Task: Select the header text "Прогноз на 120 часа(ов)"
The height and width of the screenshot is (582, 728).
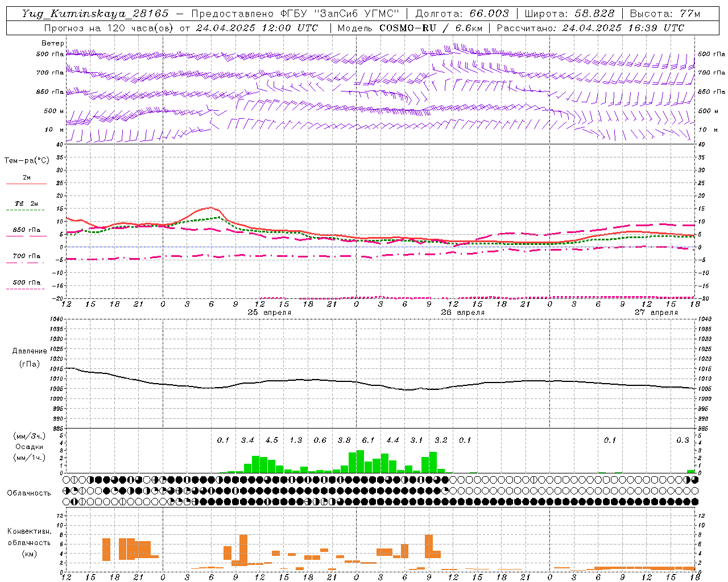Action: tap(110, 28)
